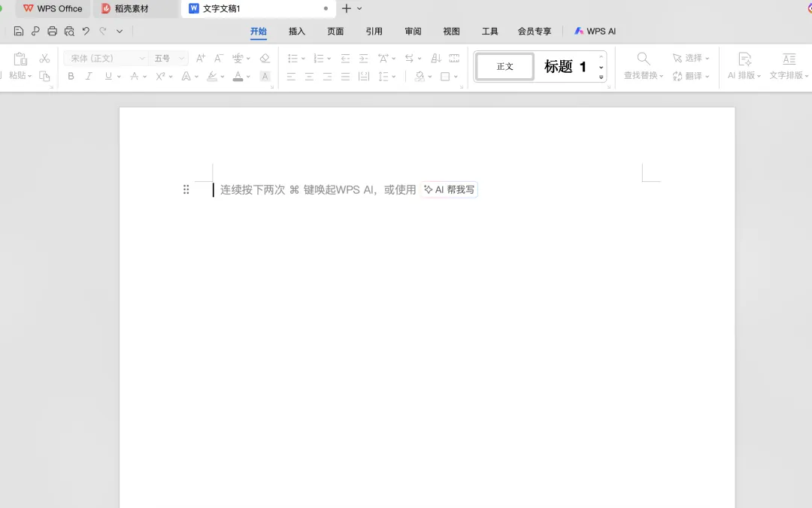Switch to the 插入 ribbon tab
This screenshot has width=812, height=508.
click(x=297, y=31)
